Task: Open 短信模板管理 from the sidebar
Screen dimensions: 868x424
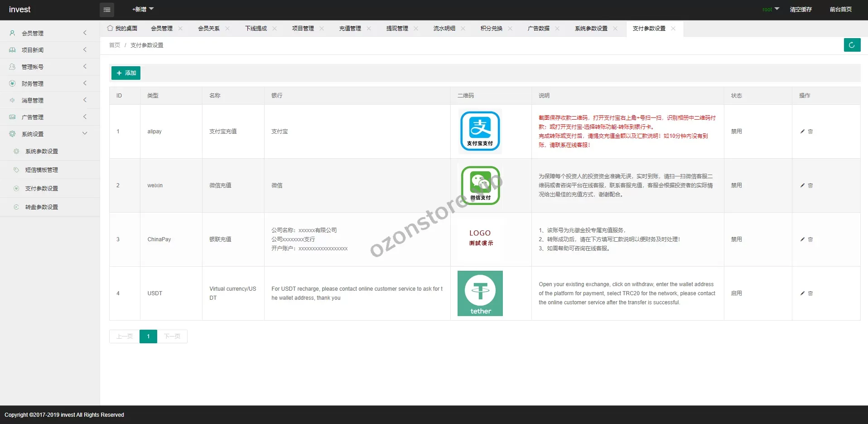Action: 42,170
